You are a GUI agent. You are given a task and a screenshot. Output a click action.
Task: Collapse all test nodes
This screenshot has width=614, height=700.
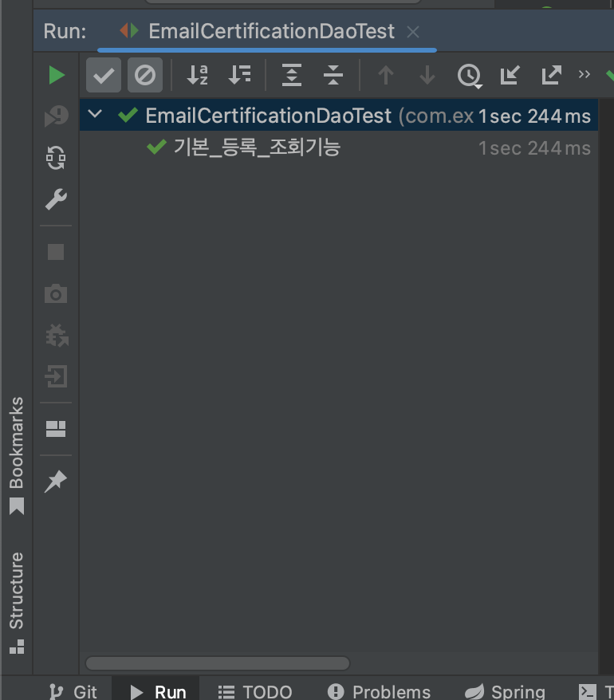click(x=333, y=75)
